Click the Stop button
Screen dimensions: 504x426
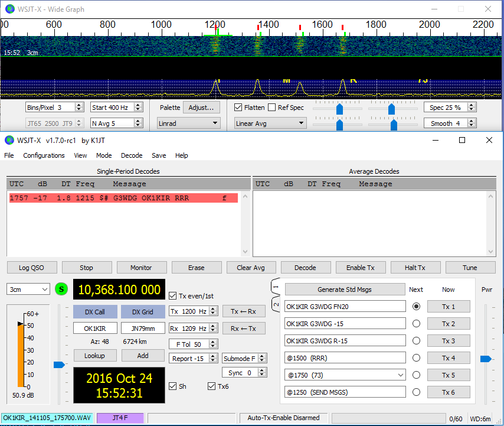87,268
